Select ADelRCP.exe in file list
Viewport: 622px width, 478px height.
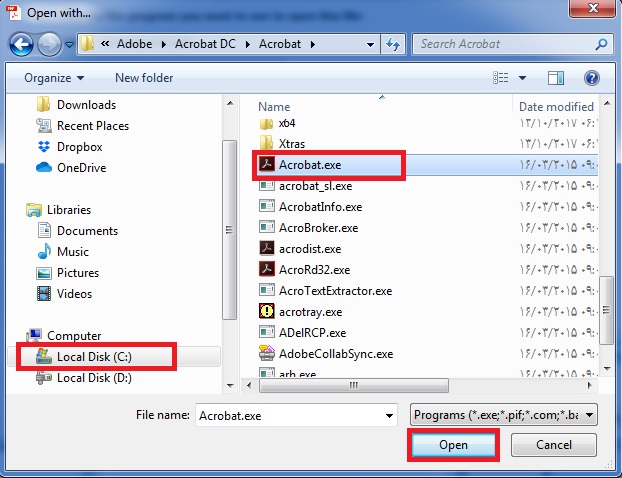[303, 333]
